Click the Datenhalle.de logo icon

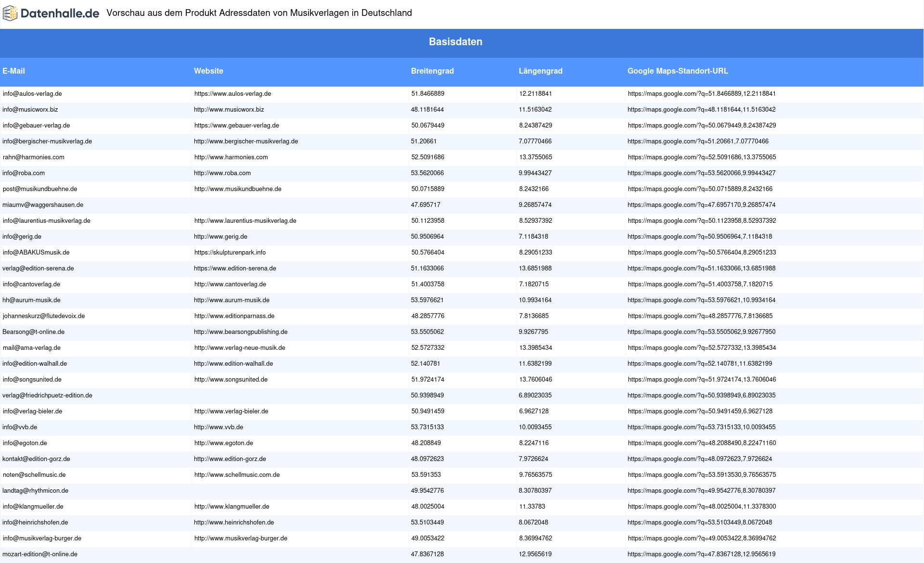point(10,13)
